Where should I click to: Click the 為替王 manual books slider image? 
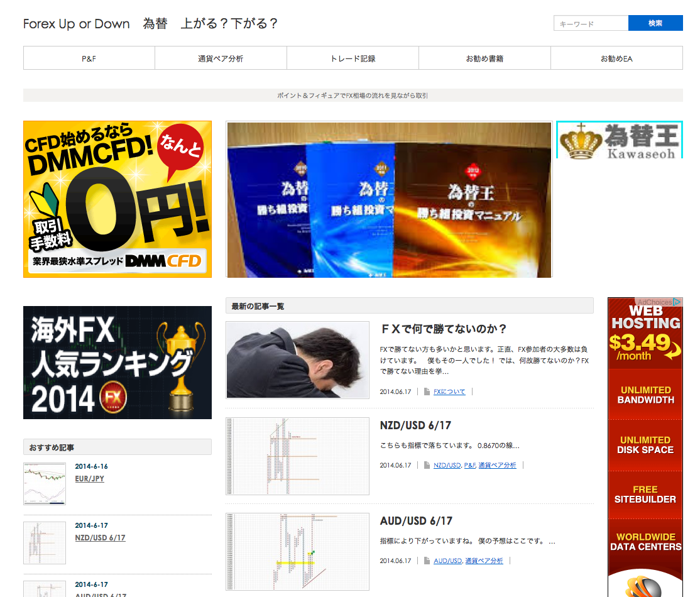point(390,200)
